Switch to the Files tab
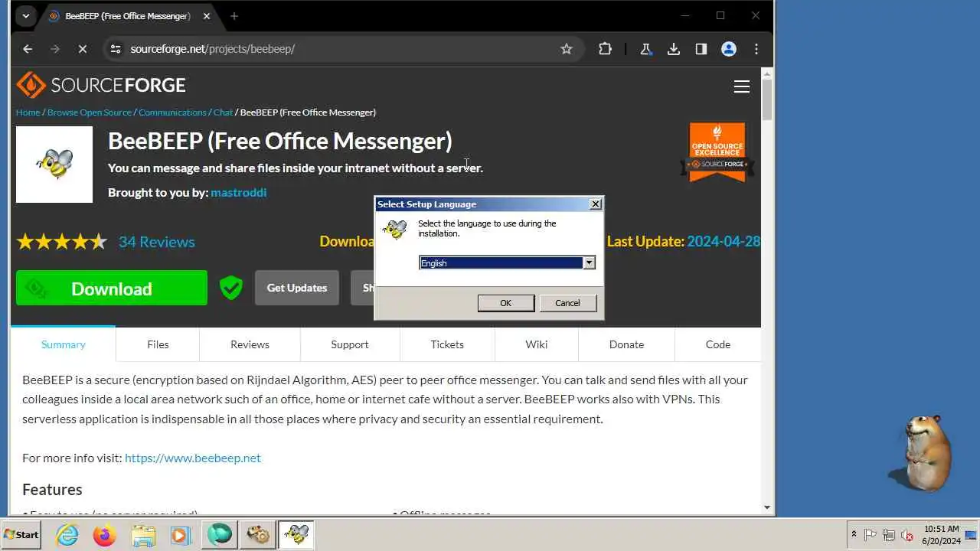Screen dimensions: 980x551 (158, 344)
